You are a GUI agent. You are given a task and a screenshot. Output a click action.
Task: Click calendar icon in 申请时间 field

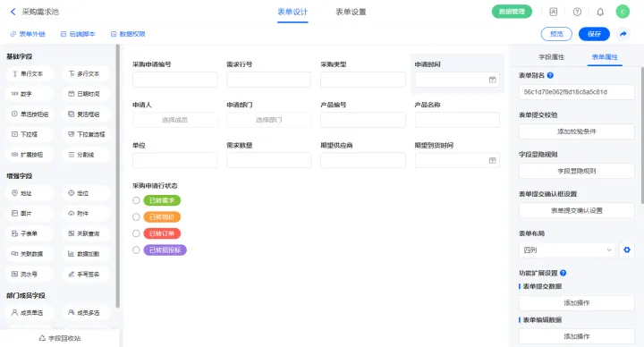click(x=492, y=80)
